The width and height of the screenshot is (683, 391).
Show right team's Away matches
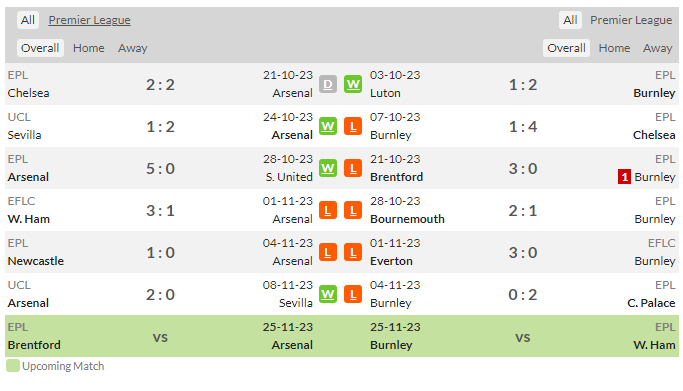[x=658, y=48]
